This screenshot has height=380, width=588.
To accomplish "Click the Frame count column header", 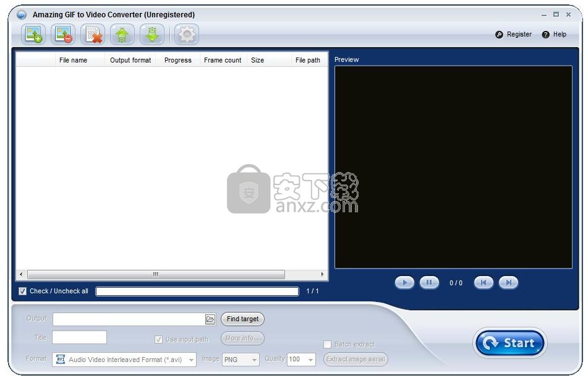I will click(x=223, y=60).
